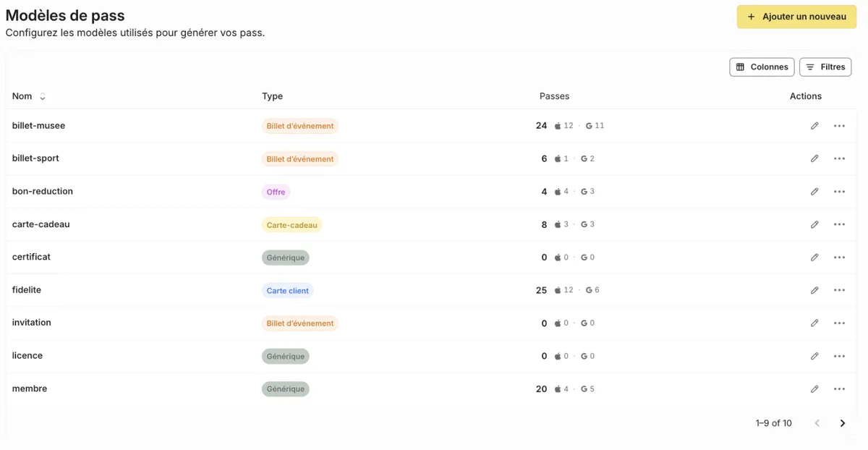Open more options for bon-reduction row
This screenshot has height=450, width=868.
pyautogui.click(x=839, y=192)
